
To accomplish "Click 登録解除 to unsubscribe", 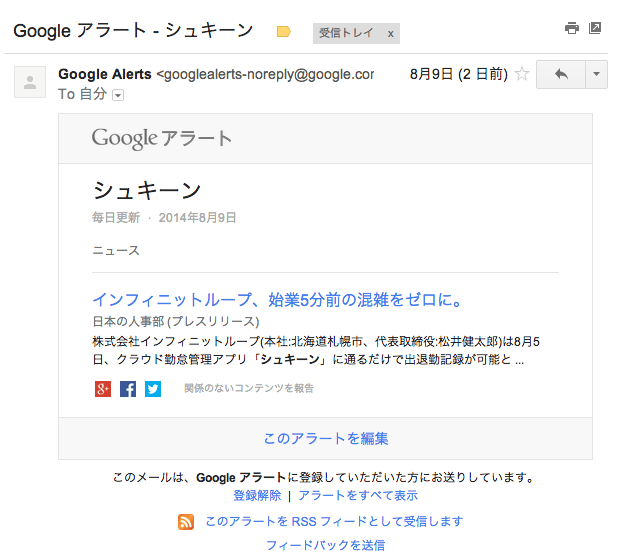I will tap(257, 495).
